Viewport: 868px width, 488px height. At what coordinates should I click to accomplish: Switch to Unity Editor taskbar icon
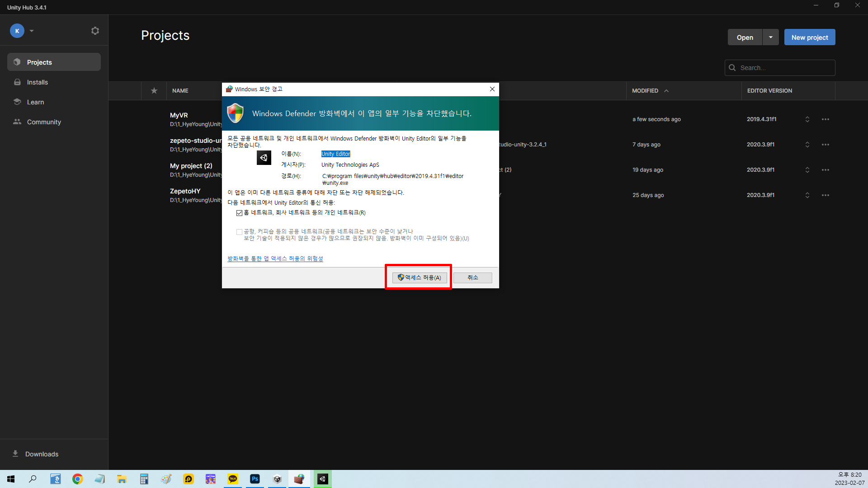pyautogui.click(x=322, y=479)
